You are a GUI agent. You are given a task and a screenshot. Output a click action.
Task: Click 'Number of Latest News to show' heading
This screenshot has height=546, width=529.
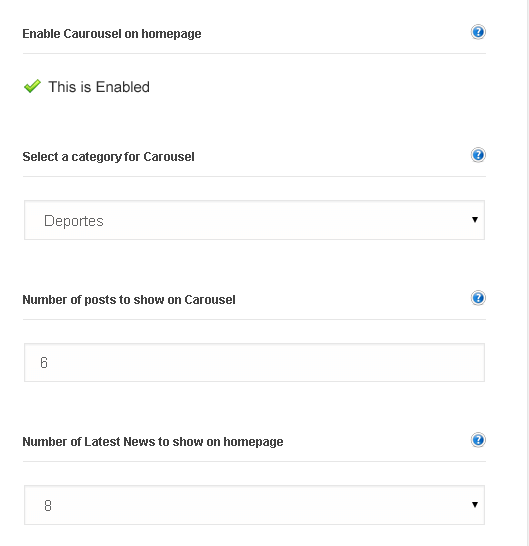153,442
